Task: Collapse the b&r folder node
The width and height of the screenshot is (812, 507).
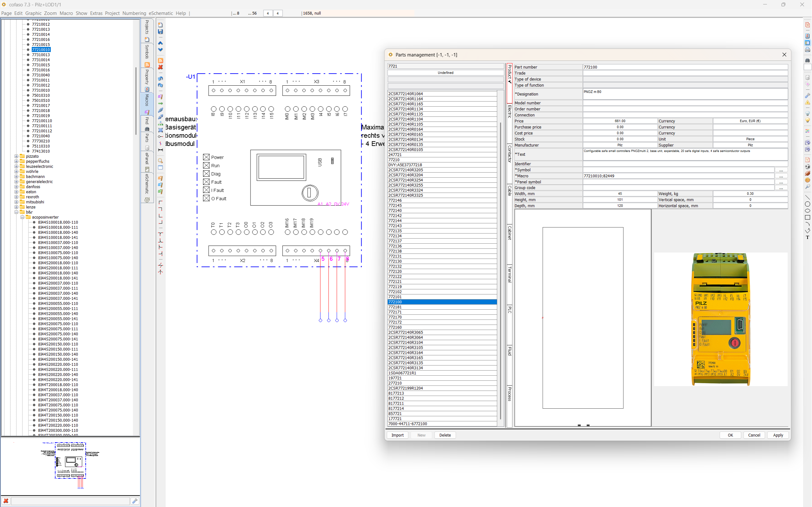Action: point(16,212)
